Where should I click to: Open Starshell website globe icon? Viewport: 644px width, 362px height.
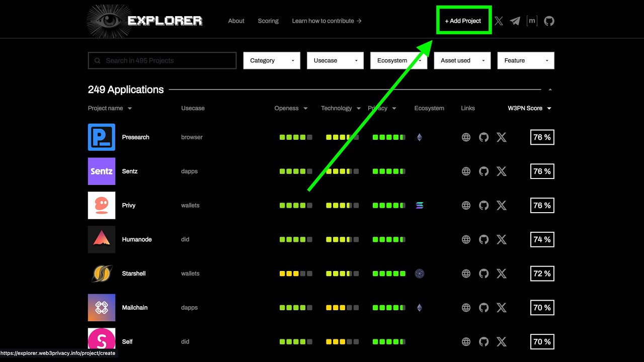click(466, 274)
